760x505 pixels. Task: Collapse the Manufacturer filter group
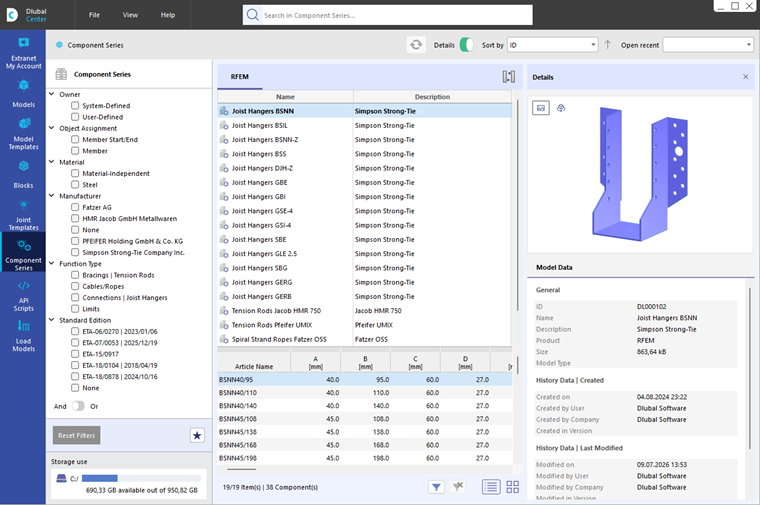pyautogui.click(x=52, y=196)
